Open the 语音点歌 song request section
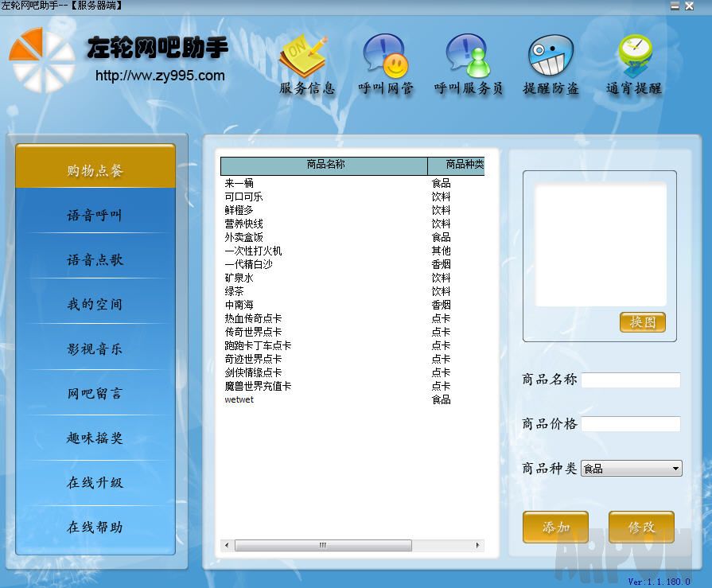Viewport: 712px width, 588px height. [95, 258]
